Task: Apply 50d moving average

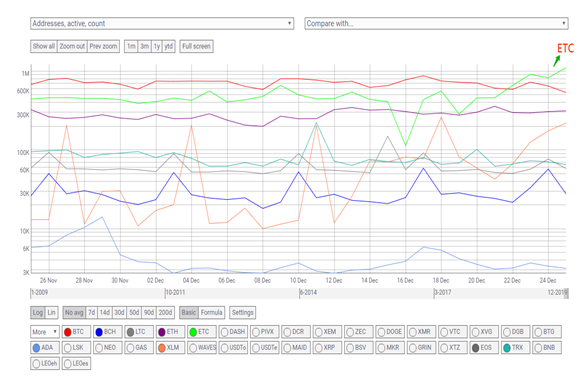Action: (134, 313)
